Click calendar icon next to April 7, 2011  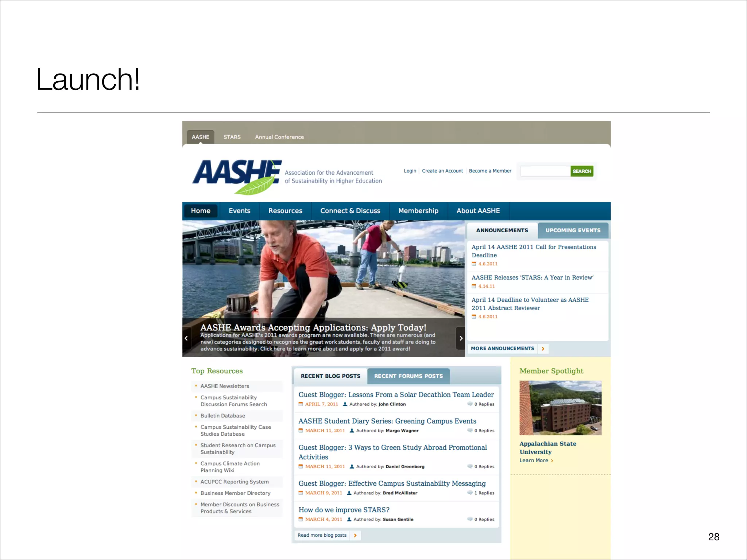[x=301, y=404]
